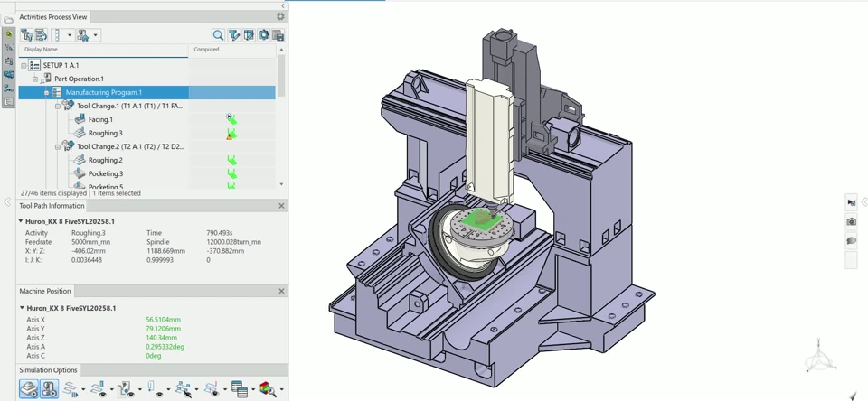Screen dimensions: 868x401
Task: Click the Facing.1 operation icon
Action: [80, 119]
